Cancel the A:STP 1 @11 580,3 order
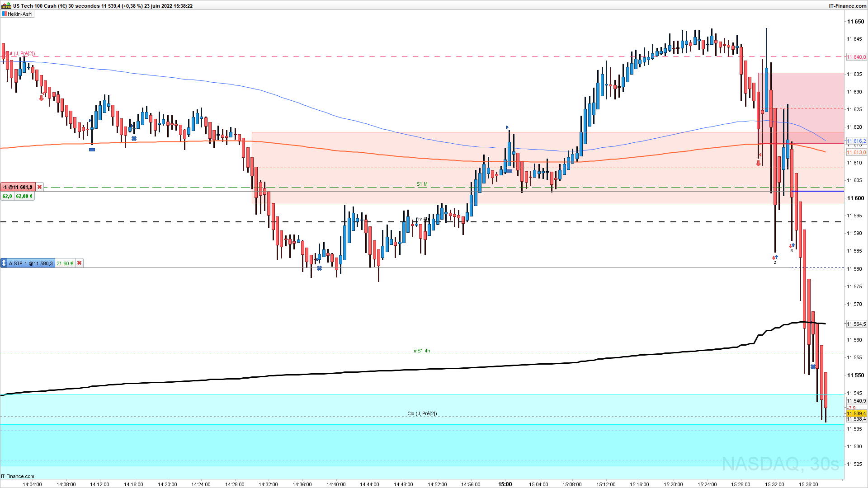This screenshot has width=868, height=488. coord(80,263)
